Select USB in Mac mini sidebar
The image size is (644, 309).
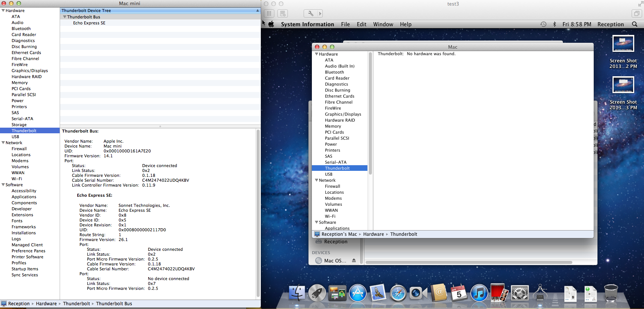tap(15, 137)
